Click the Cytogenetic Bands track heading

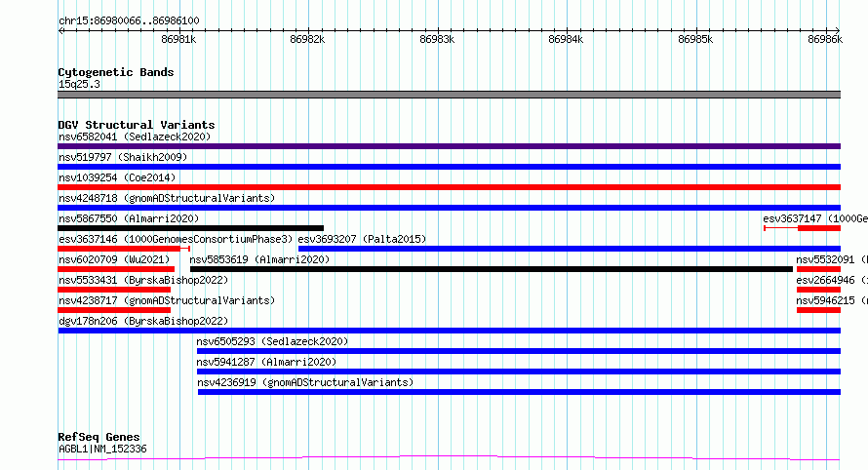[x=116, y=72]
